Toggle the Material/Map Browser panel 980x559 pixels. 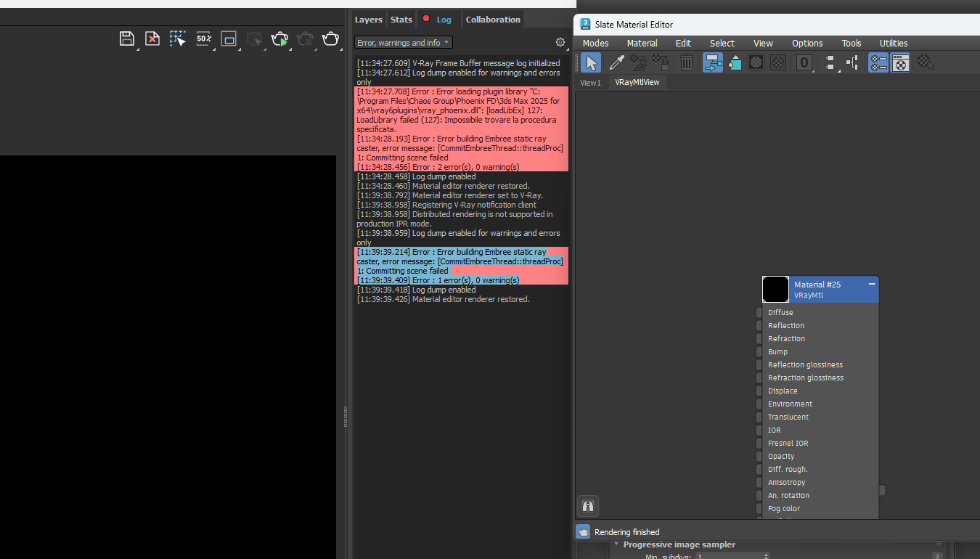(878, 63)
